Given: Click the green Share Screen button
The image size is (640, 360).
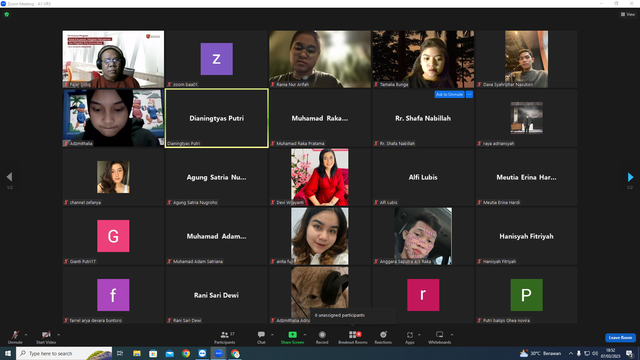Looking at the screenshot, I should (292, 337).
